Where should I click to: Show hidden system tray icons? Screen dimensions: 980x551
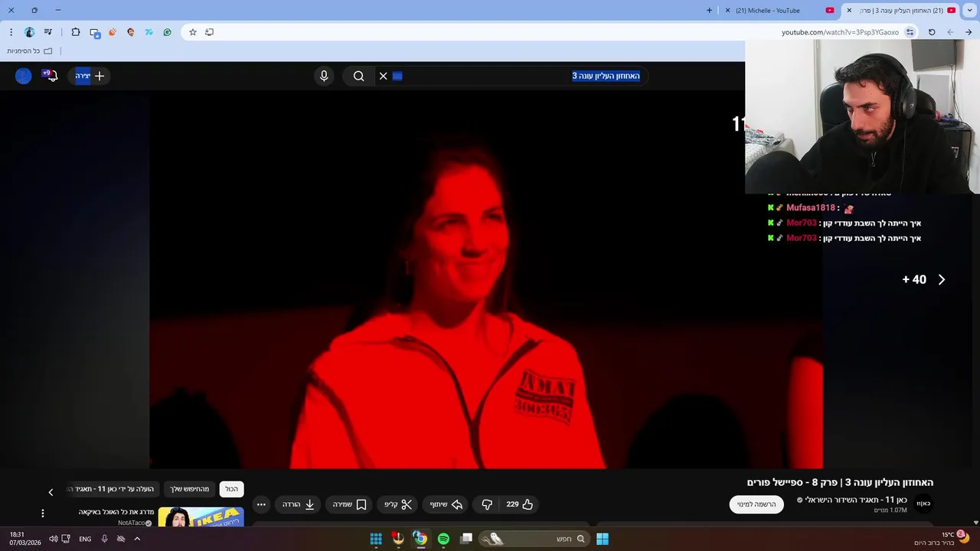pos(137,539)
